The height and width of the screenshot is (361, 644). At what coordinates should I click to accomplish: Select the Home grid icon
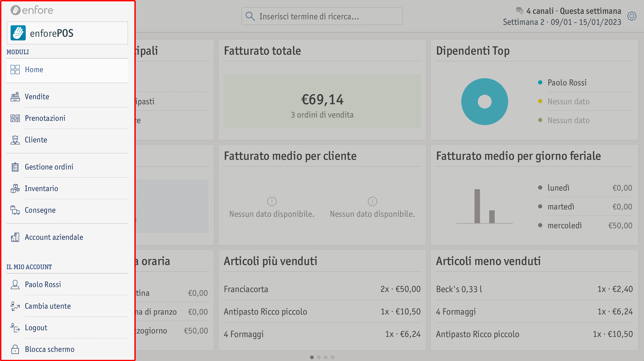[x=15, y=70]
